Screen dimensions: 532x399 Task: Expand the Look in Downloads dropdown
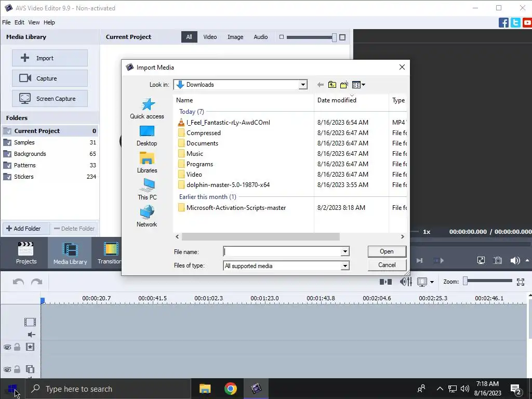303,85
